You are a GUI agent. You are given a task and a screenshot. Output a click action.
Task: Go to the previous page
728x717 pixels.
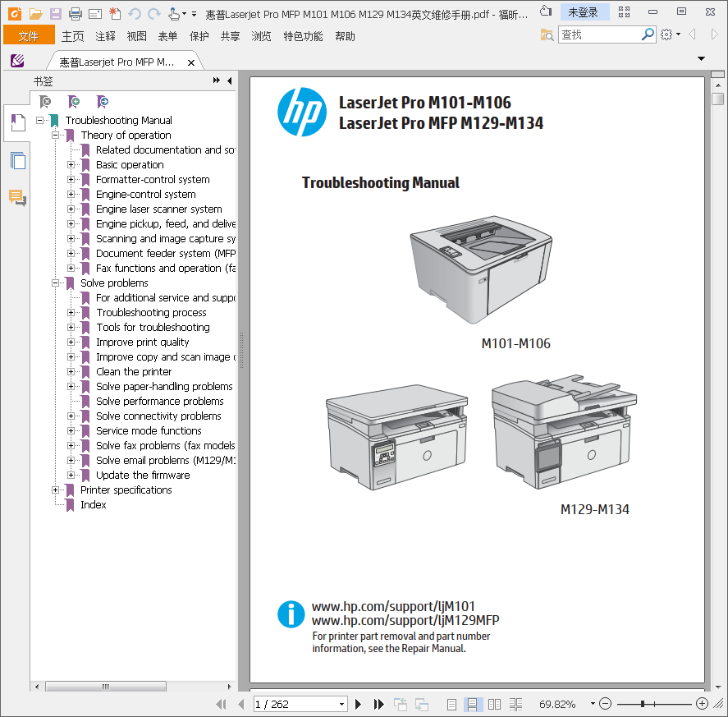point(241,705)
